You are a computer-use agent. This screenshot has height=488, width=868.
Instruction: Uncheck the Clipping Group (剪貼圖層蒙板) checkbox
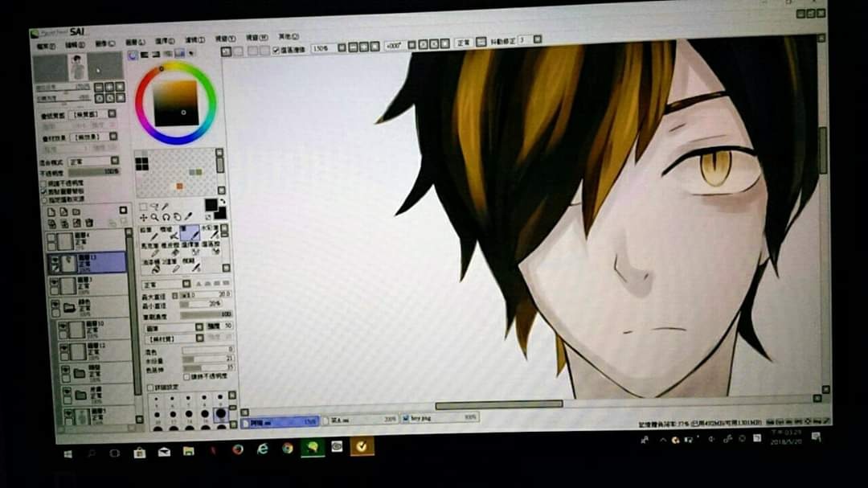pyautogui.click(x=43, y=191)
